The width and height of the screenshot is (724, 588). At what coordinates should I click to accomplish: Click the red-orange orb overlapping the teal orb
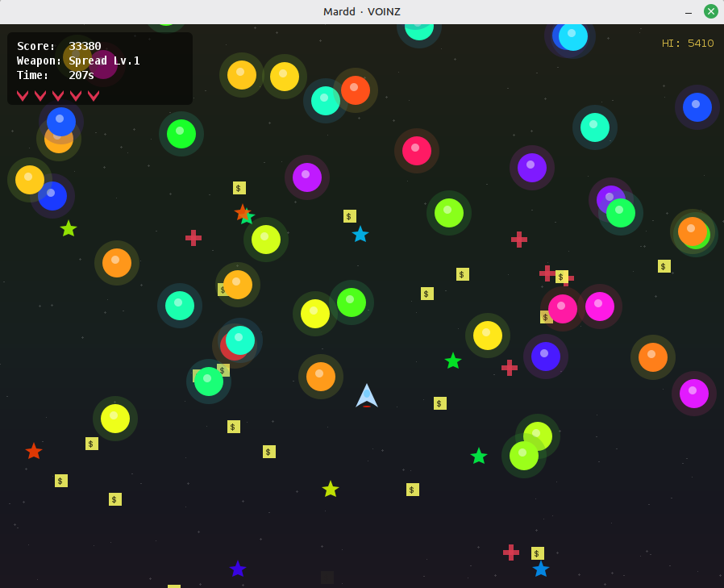(356, 90)
